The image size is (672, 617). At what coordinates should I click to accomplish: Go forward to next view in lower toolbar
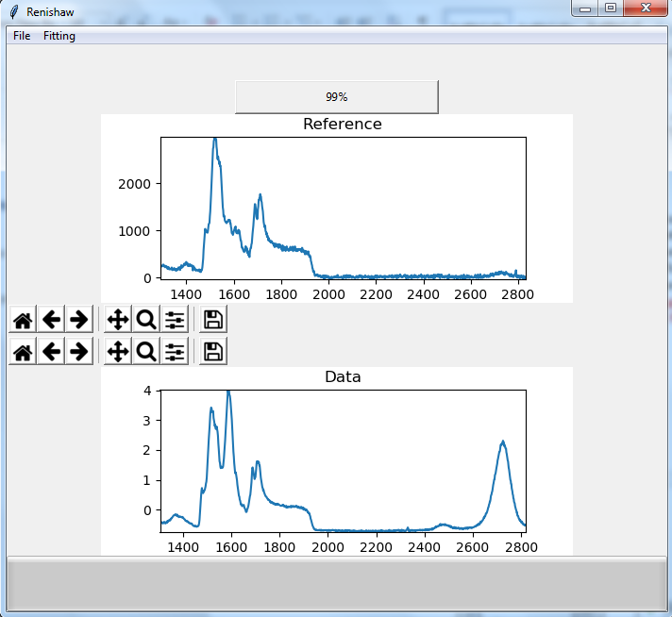79,351
